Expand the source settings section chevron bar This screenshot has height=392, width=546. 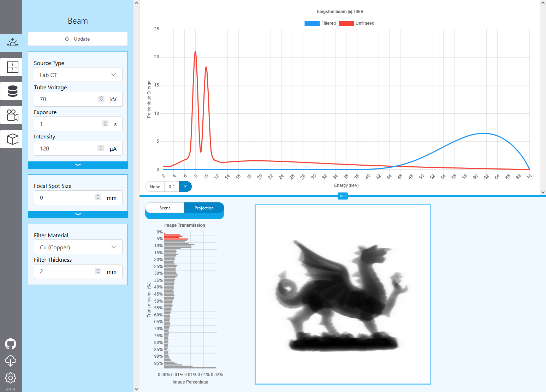tap(78, 165)
